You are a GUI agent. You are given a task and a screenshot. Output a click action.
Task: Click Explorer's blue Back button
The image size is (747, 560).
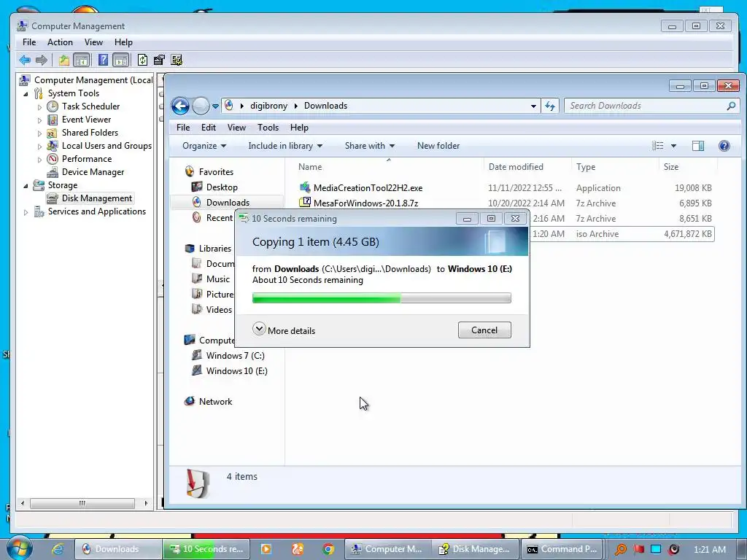click(181, 106)
